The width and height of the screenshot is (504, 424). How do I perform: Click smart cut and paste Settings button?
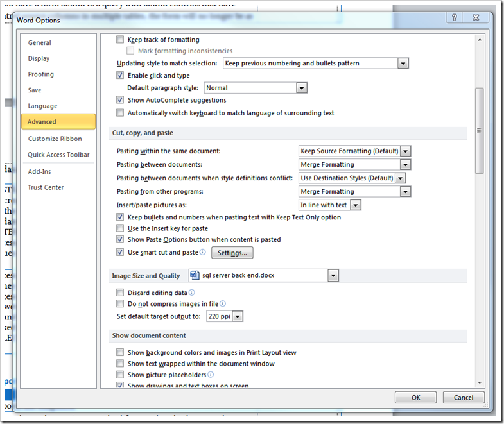pos(232,253)
